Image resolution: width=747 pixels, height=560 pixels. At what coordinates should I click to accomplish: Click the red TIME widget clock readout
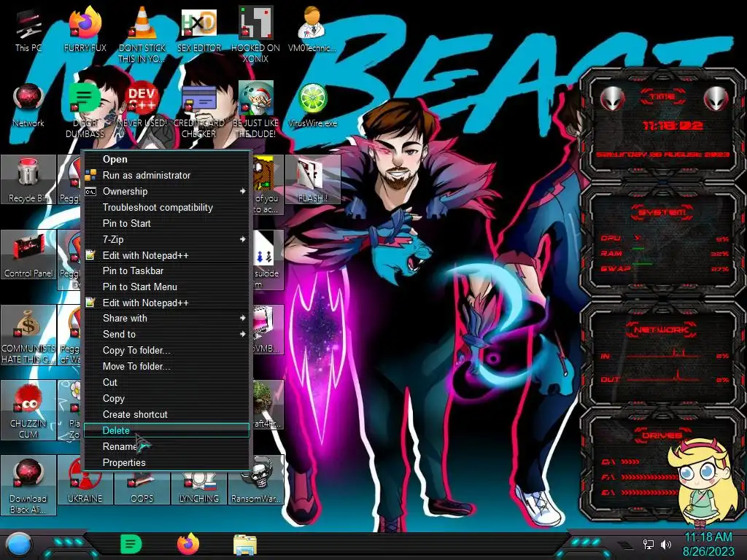pyautogui.click(x=673, y=125)
